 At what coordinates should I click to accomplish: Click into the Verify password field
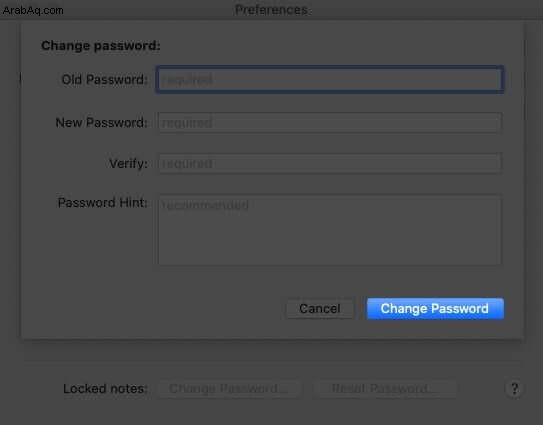coord(330,163)
